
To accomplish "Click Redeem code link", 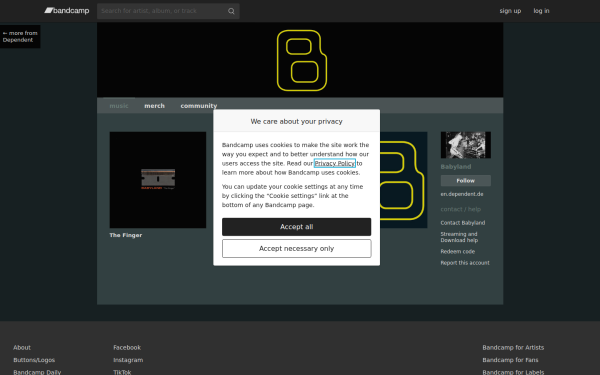I will point(458,251).
